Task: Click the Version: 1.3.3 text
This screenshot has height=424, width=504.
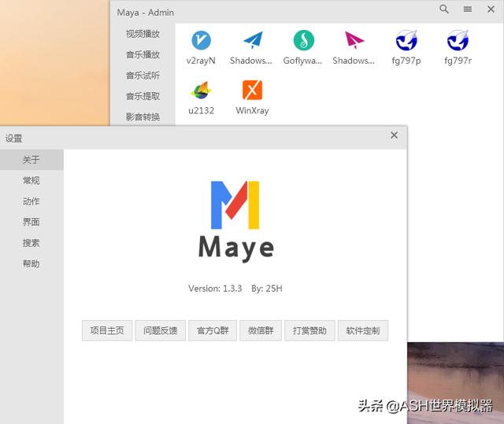Action: (215, 289)
